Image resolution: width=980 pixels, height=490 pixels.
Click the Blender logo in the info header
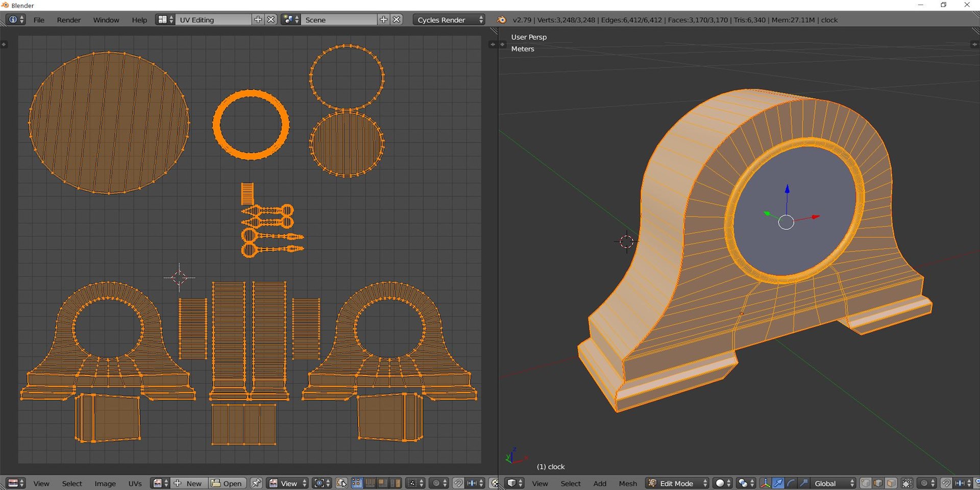(x=502, y=20)
